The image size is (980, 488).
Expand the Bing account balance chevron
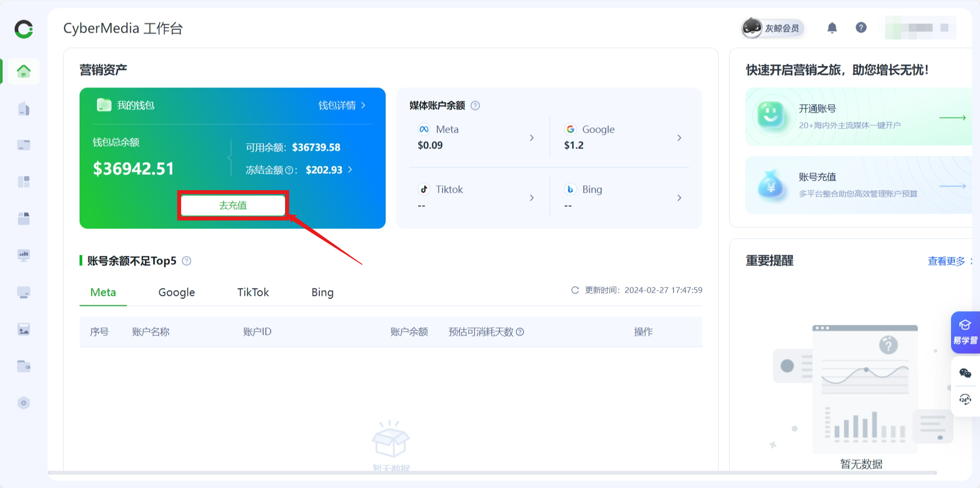(x=679, y=198)
